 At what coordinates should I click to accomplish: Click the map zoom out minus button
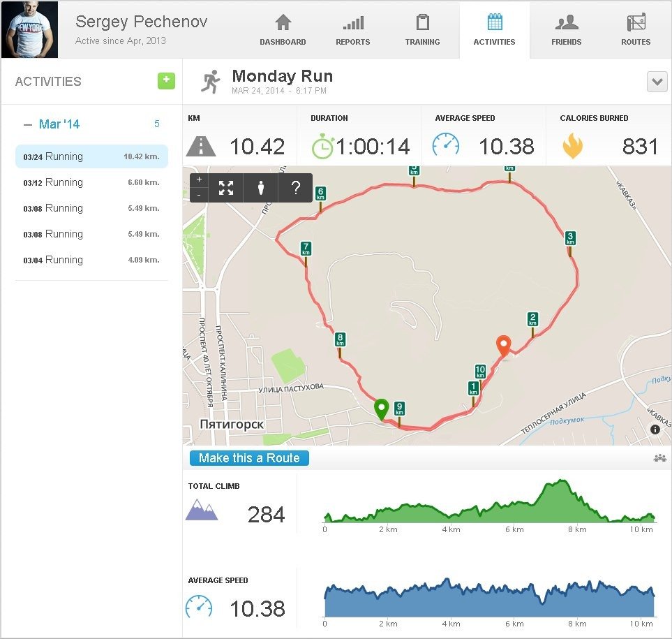[x=199, y=196]
